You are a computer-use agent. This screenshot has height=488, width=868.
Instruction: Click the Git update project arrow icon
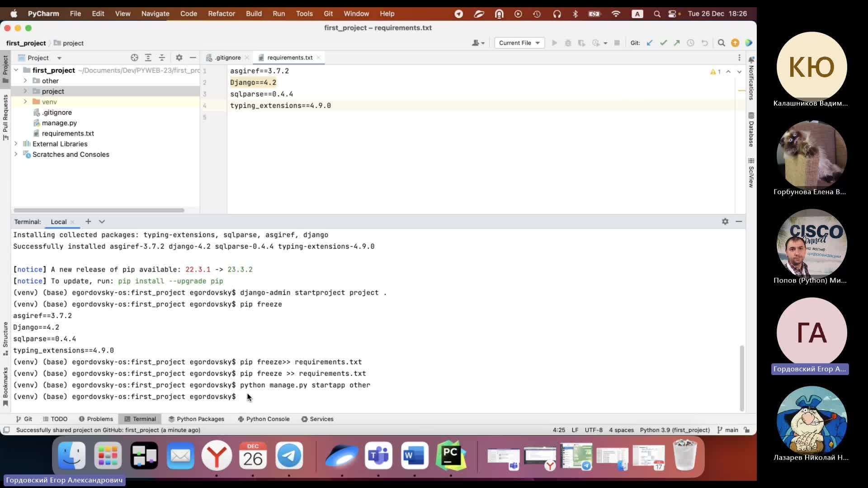click(x=650, y=43)
